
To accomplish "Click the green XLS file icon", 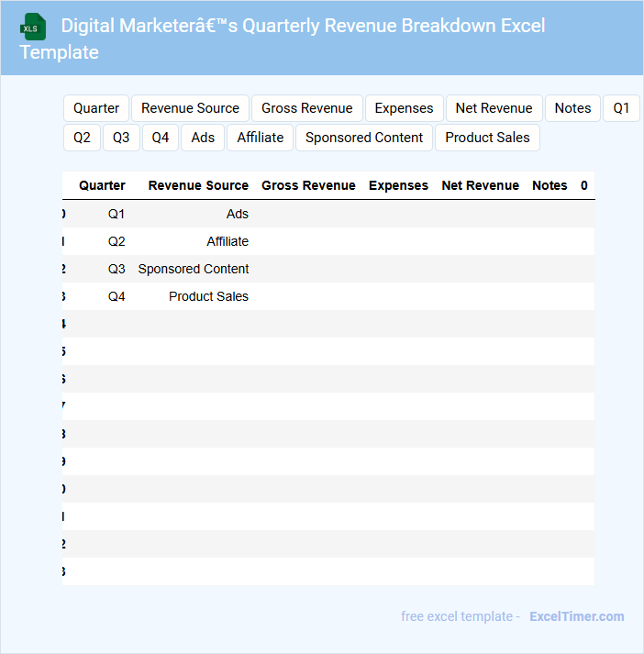I will pos(33,27).
